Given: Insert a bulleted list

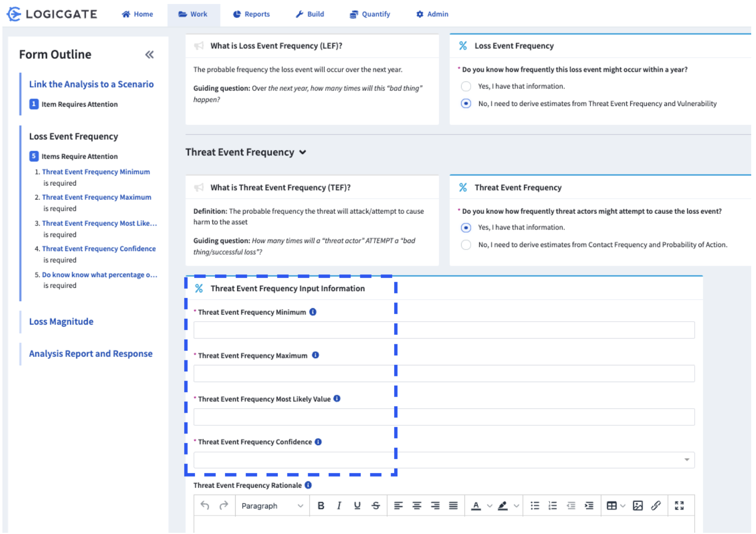Looking at the screenshot, I should 535,506.
